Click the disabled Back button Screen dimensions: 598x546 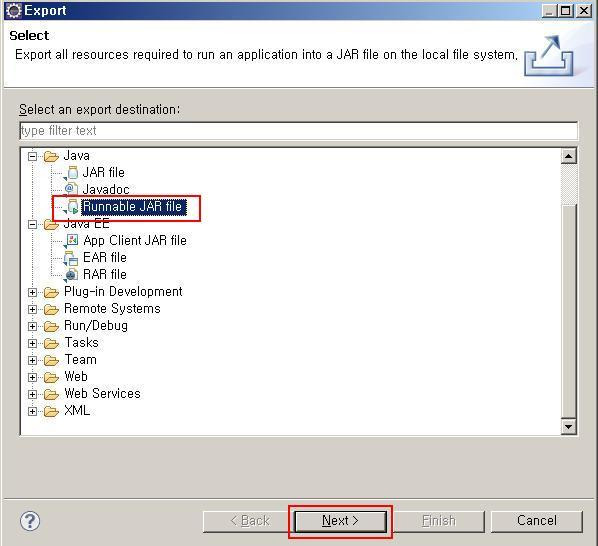[x=249, y=521]
